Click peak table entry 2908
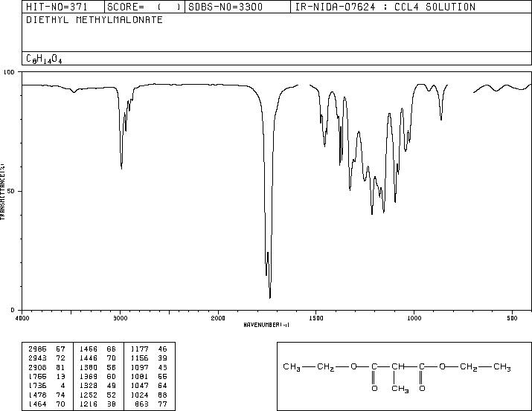This screenshot has height=411, width=532. pos(38,367)
